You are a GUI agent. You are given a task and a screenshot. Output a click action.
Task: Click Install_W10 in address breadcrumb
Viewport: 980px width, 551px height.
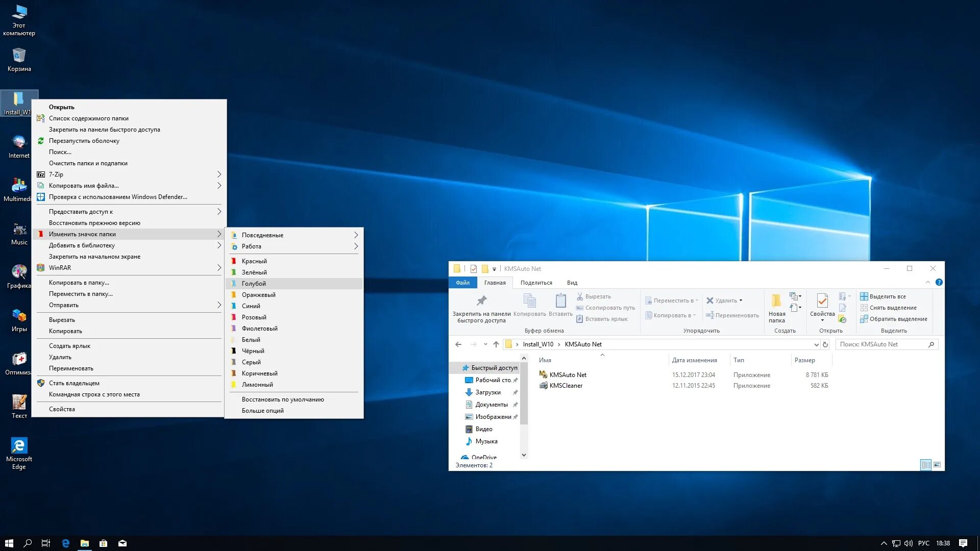click(537, 344)
